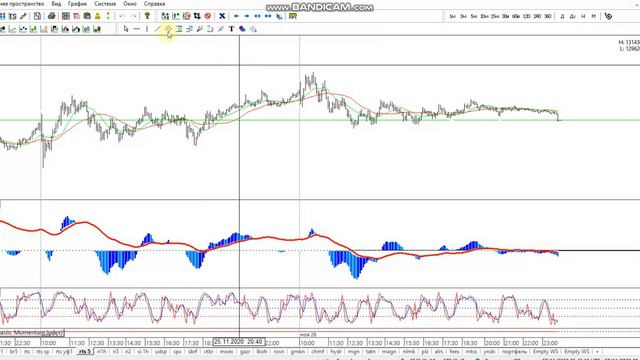The height and width of the screenshot is (360, 640).
Task: Switch to 1-minute timeframe
Action: [452, 16]
